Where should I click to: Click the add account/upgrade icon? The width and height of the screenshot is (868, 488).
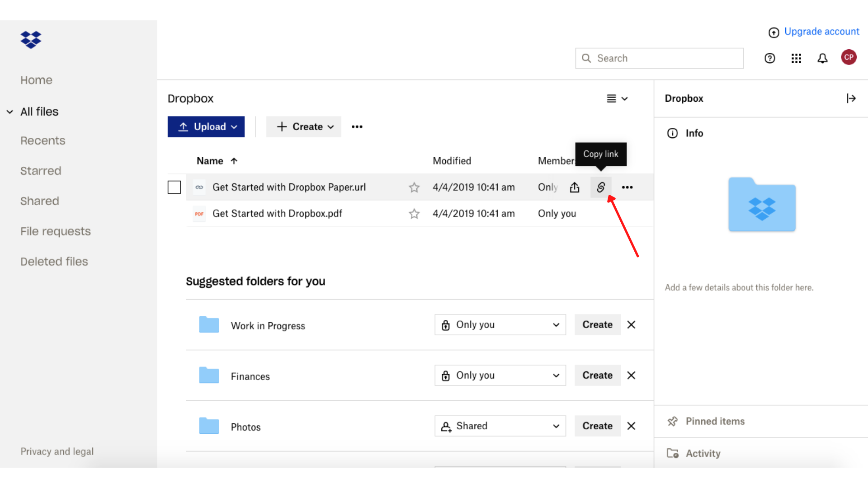point(773,32)
